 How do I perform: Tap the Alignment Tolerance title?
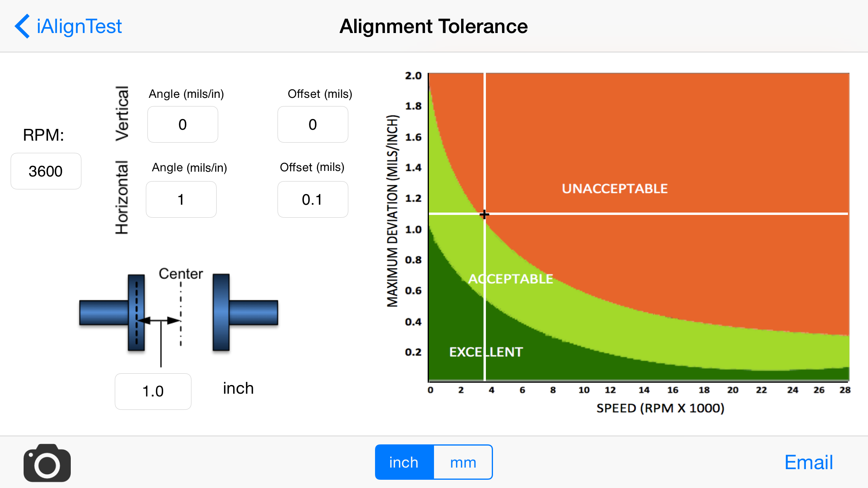(434, 26)
